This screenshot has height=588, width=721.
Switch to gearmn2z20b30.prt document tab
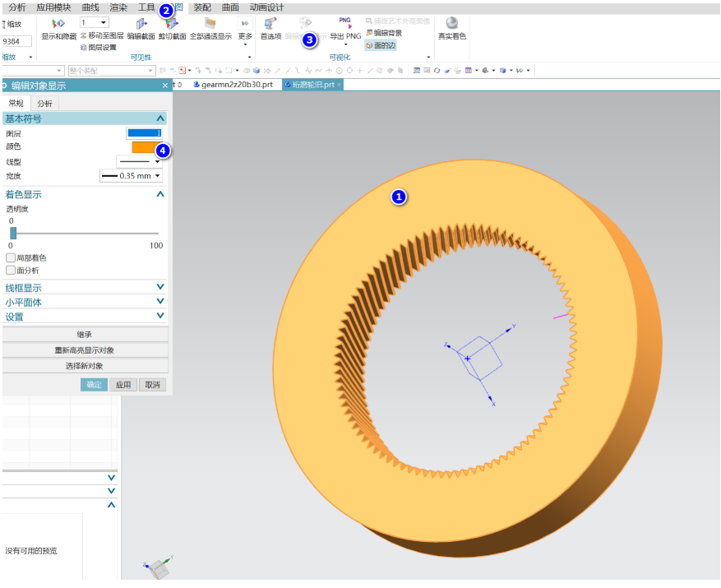pyautogui.click(x=233, y=85)
